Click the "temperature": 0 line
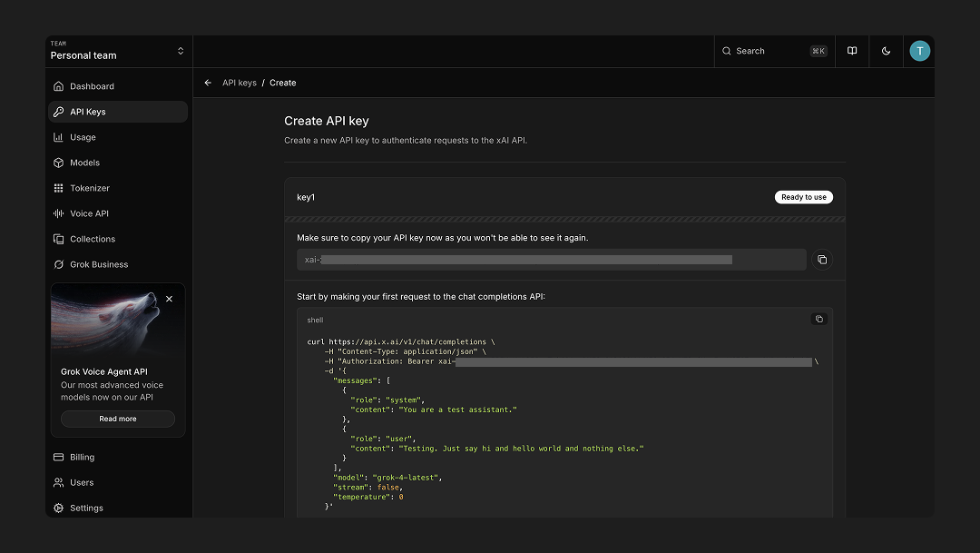Screen dimensions: 980x553 pos(367,498)
